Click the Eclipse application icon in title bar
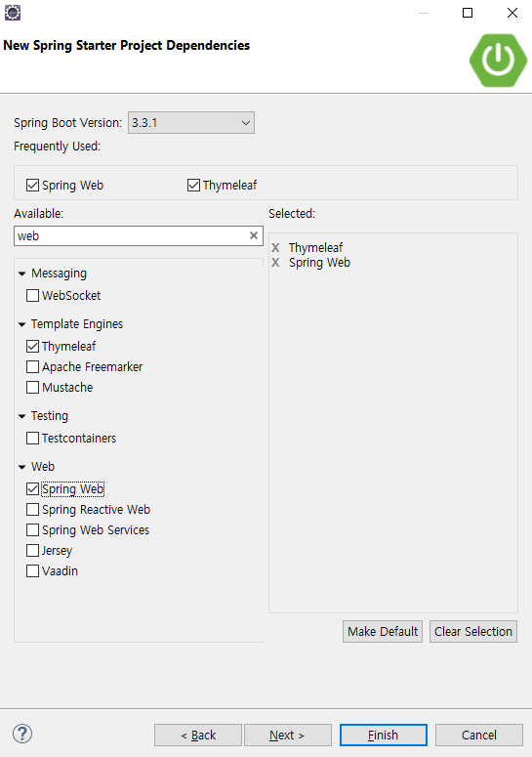This screenshot has height=757, width=532. tap(13, 13)
